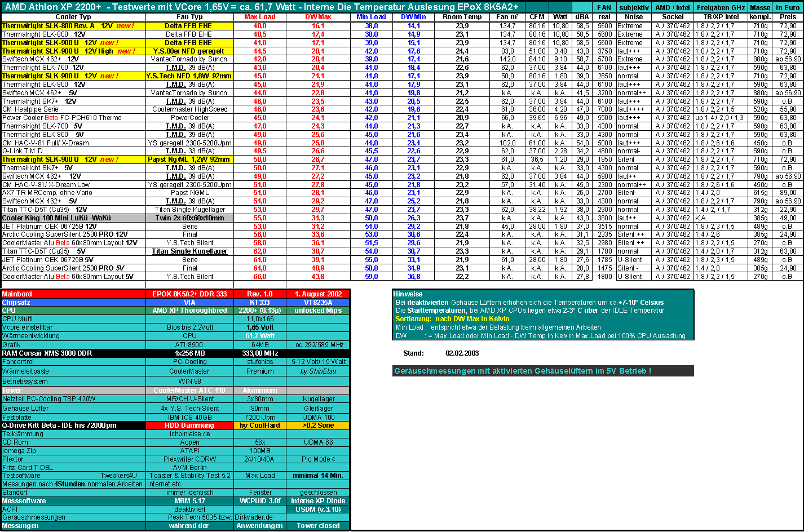Click the '615g' mass cell
Screen dimensions: 804x532
point(761,193)
